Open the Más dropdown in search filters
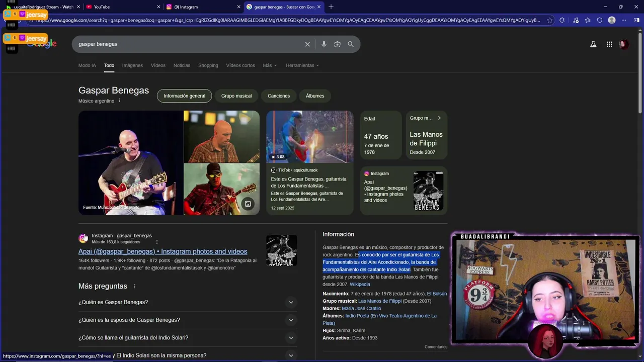Viewport: 644px width, 362px height. tap(270, 65)
